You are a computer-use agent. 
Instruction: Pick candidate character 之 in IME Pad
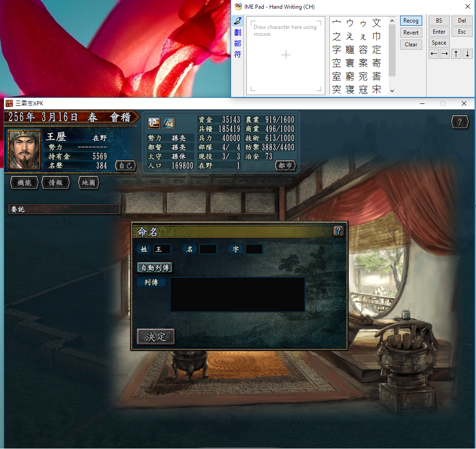pos(336,36)
